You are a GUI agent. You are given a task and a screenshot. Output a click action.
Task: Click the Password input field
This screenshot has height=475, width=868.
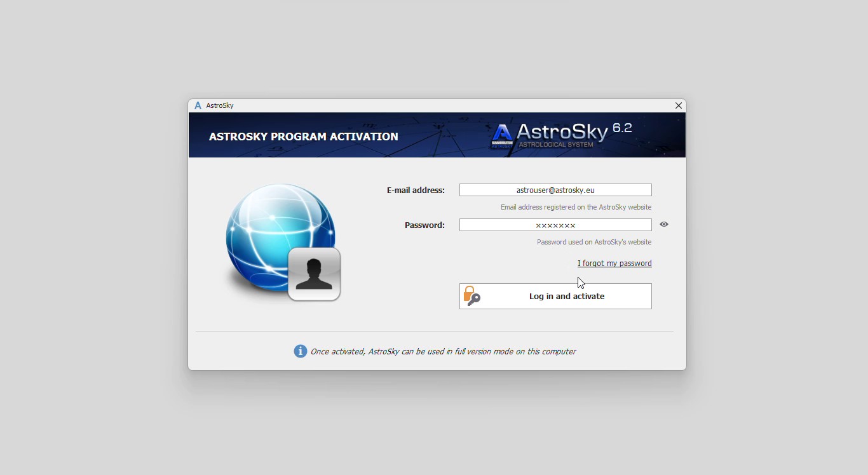click(555, 225)
